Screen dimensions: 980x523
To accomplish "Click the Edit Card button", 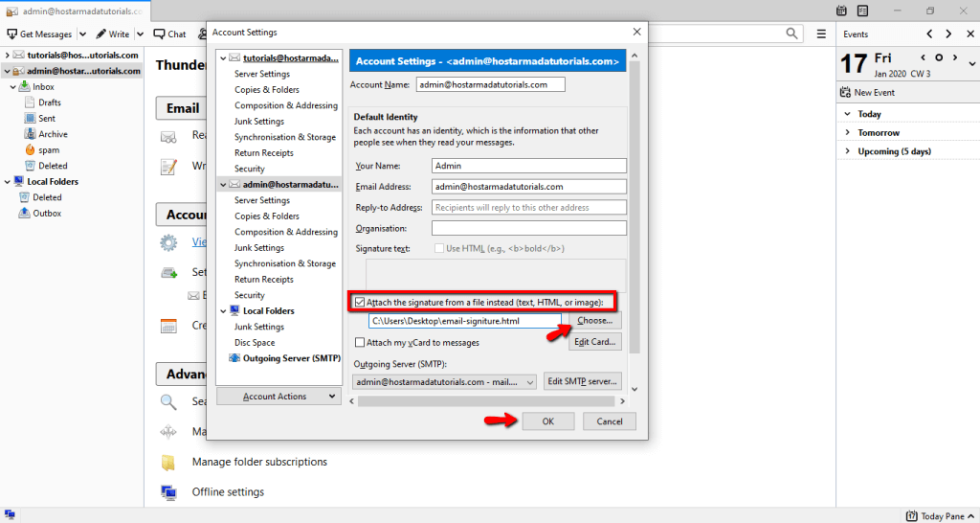I will [595, 342].
